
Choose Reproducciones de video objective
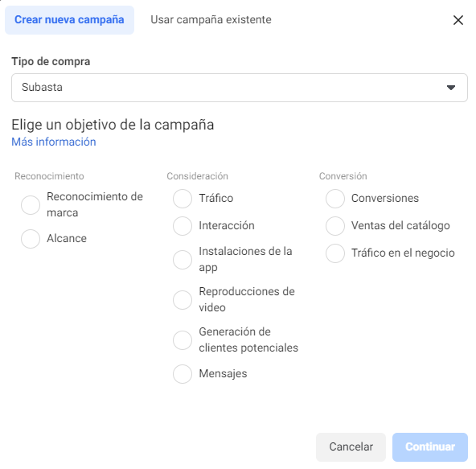[x=183, y=300]
